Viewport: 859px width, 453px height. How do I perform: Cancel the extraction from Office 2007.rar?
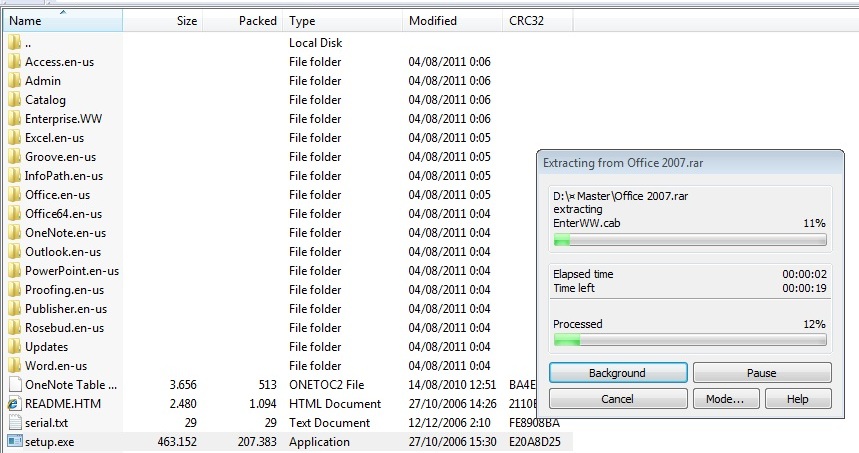[x=618, y=399]
